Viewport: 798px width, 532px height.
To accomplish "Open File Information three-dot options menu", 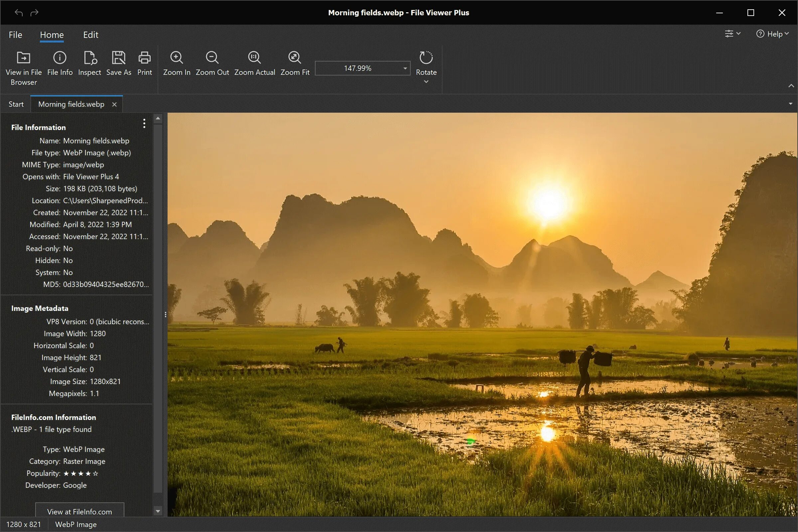I will tap(144, 123).
